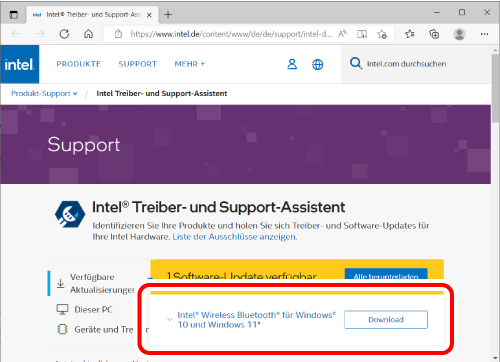This screenshot has width=500, height=362.
Task: Open the user account sign-in icon
Action: click(292, 64)
